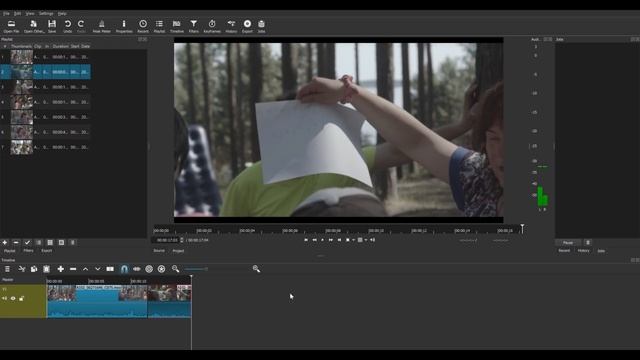This screenshot has width=640, height=360.
Task: Open the Jobs panel from toolbar
Action: point(262,27)
